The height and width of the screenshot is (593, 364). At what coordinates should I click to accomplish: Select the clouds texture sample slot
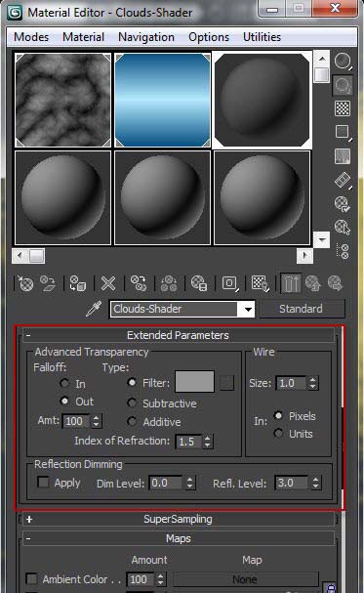(62, 100)
